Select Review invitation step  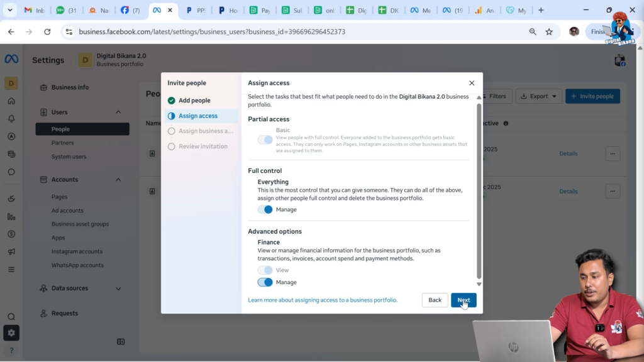(x=201, y=146)
